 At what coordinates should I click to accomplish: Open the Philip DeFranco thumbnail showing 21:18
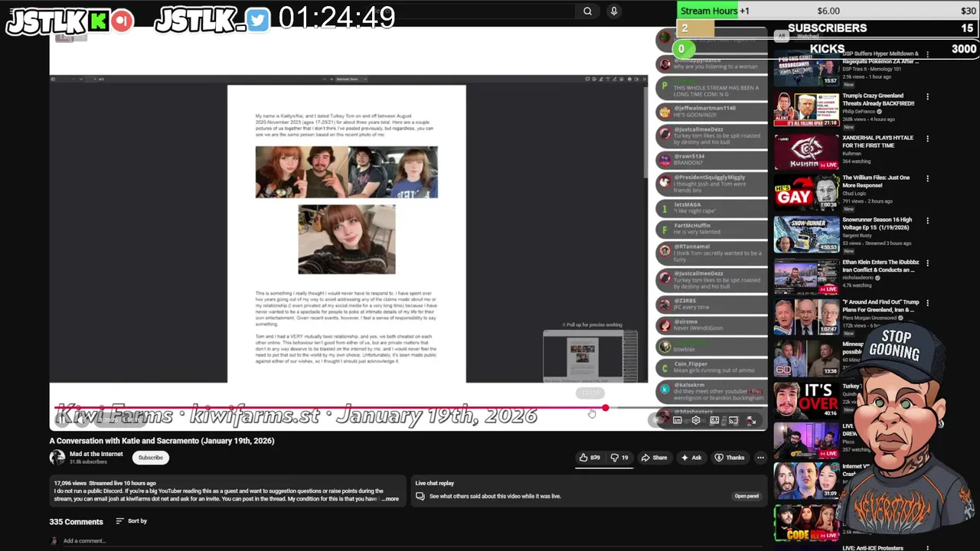coord(806,110)
